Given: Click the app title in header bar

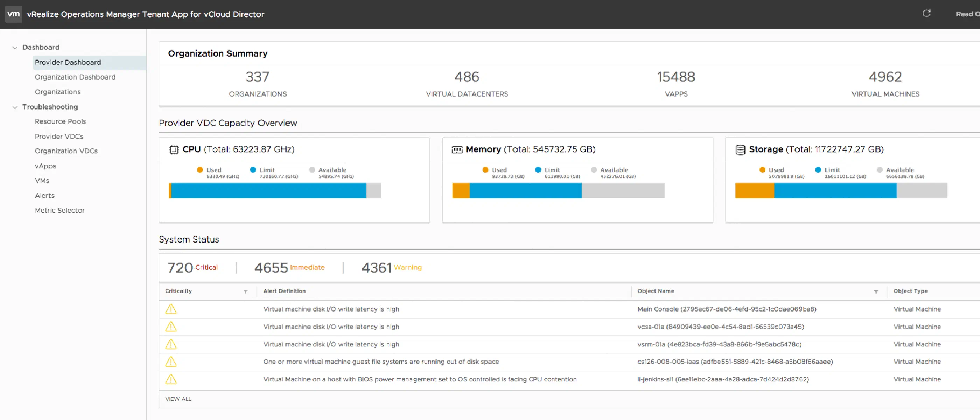Looking at the screenshot, I should coord(145,14).
